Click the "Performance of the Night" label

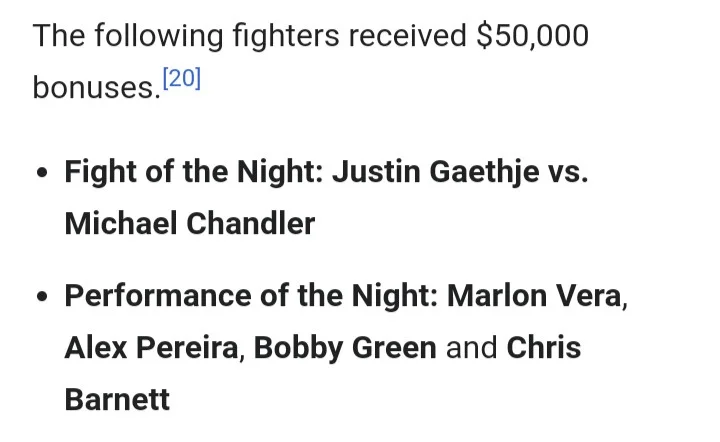pos(250,295)
